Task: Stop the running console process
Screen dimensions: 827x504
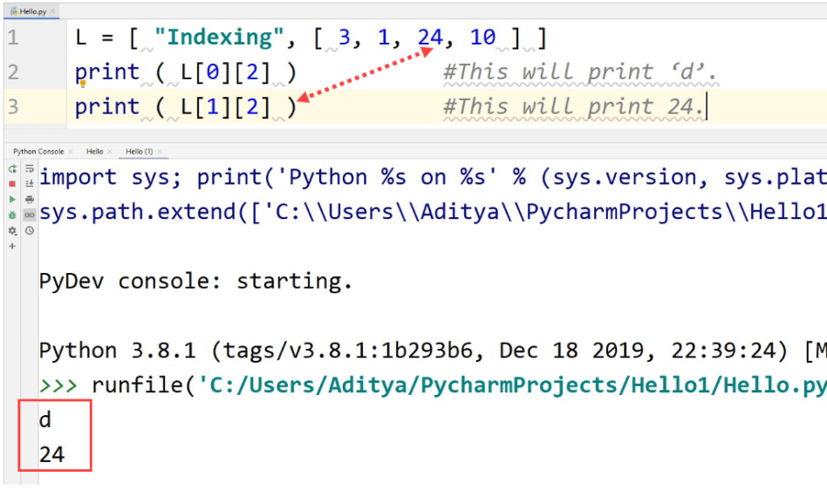Action: coord(13,183)
